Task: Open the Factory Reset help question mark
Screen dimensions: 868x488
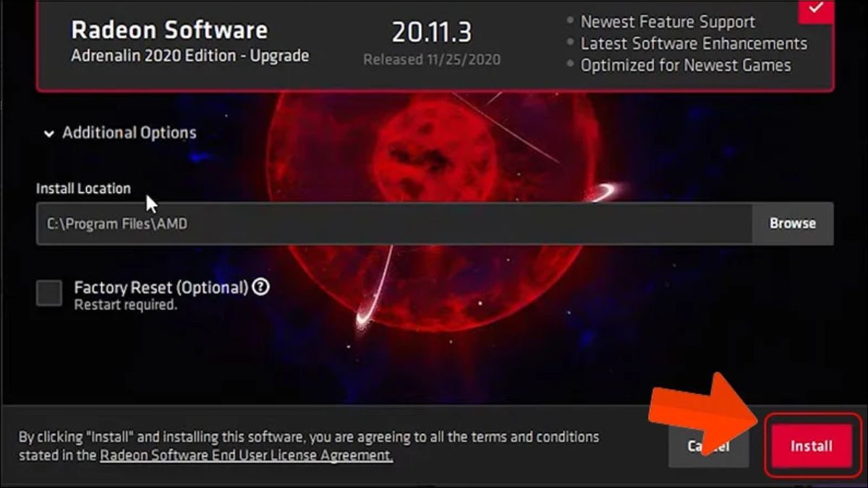Action: click(x=262, y=287)
